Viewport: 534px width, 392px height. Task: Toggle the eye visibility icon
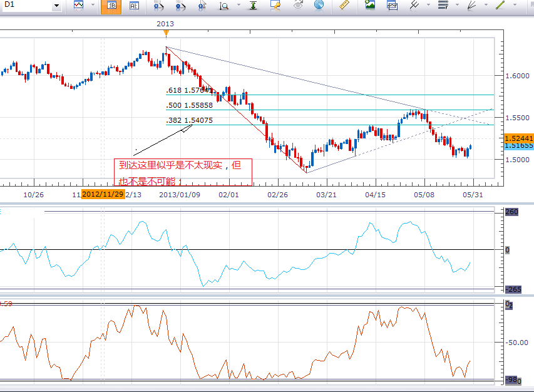[298, 6]
